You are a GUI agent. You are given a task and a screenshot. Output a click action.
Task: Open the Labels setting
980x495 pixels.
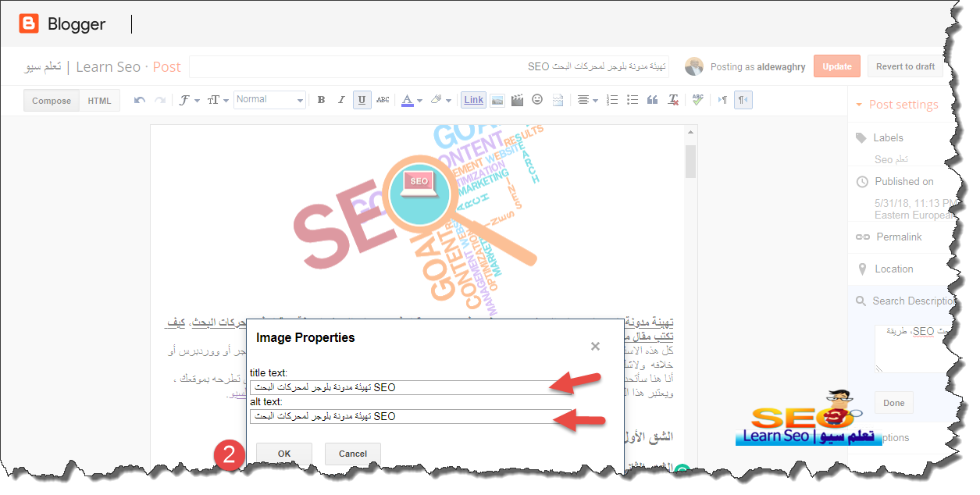coord(889,137)
